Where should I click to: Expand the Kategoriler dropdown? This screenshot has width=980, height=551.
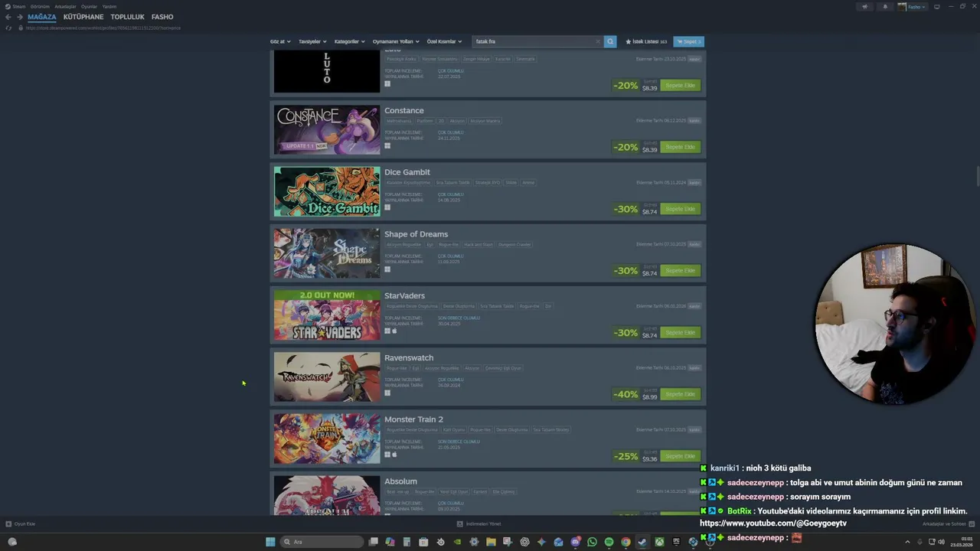click(x=349, y=41)
